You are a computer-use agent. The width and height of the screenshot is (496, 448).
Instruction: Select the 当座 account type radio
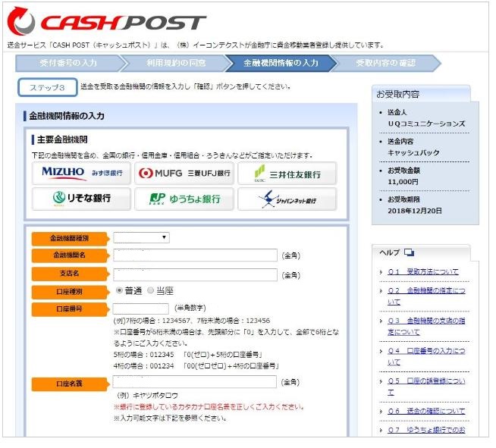coord(151,290)
